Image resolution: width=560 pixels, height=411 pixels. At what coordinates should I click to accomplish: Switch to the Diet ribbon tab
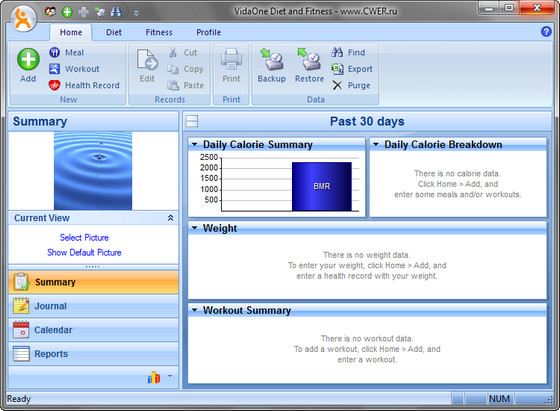tap(114, 32)
